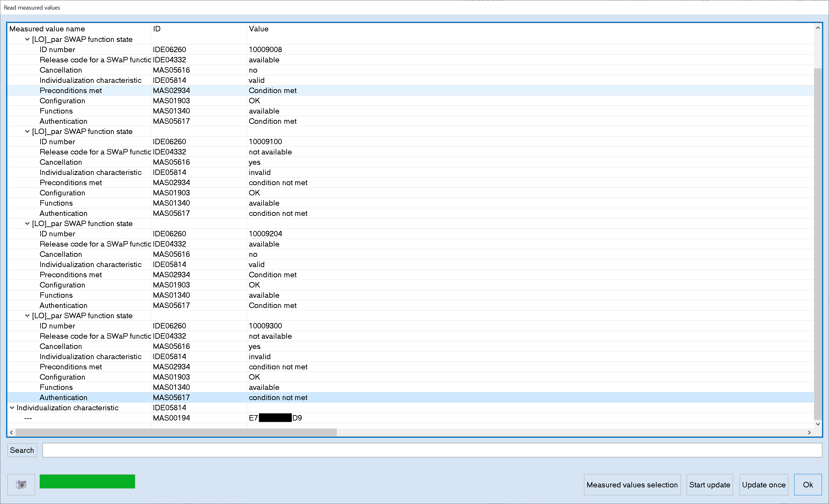Click the Search button
829x504 pixels.
22,450
